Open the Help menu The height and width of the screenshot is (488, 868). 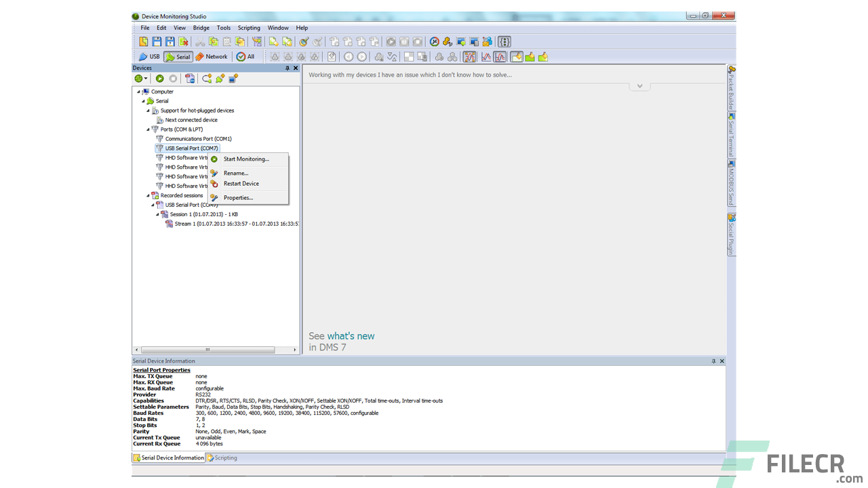coord(302,28)
